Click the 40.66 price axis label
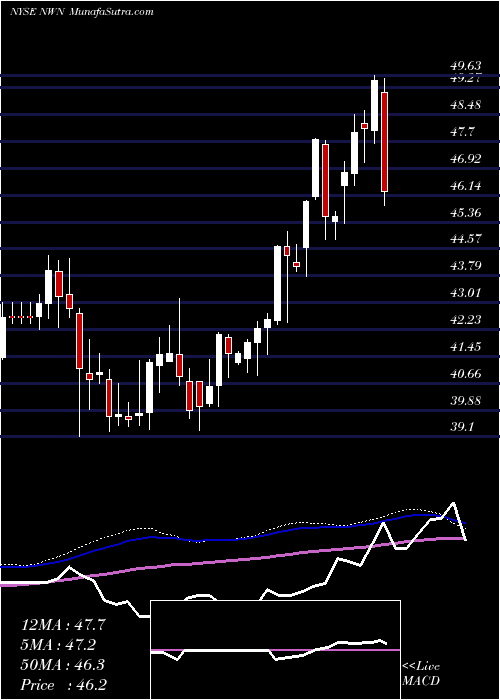This screenshot has height=700, width=500. (465, 373)
